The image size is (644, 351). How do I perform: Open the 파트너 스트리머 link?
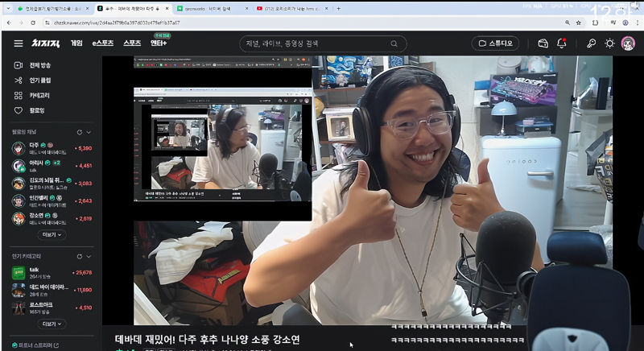click(35, 345)
